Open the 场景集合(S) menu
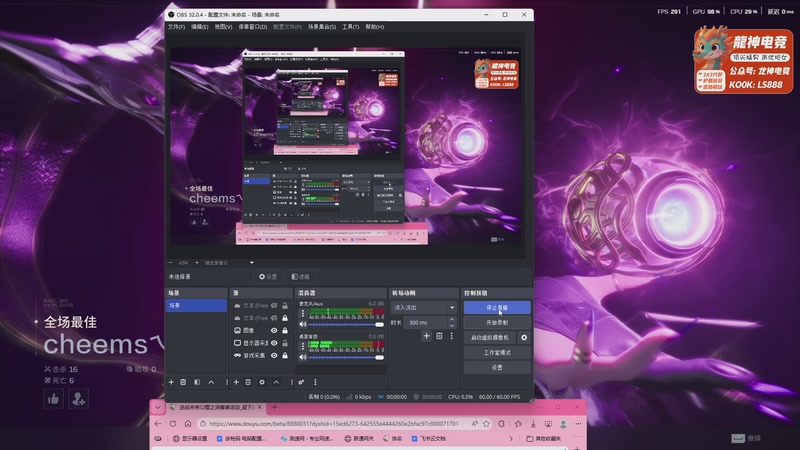 [x=322, y=27]
